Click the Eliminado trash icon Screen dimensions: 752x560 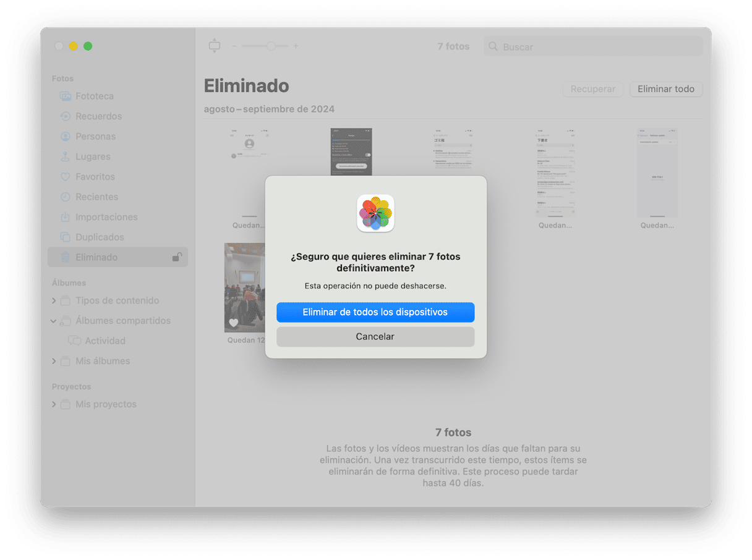65,257
